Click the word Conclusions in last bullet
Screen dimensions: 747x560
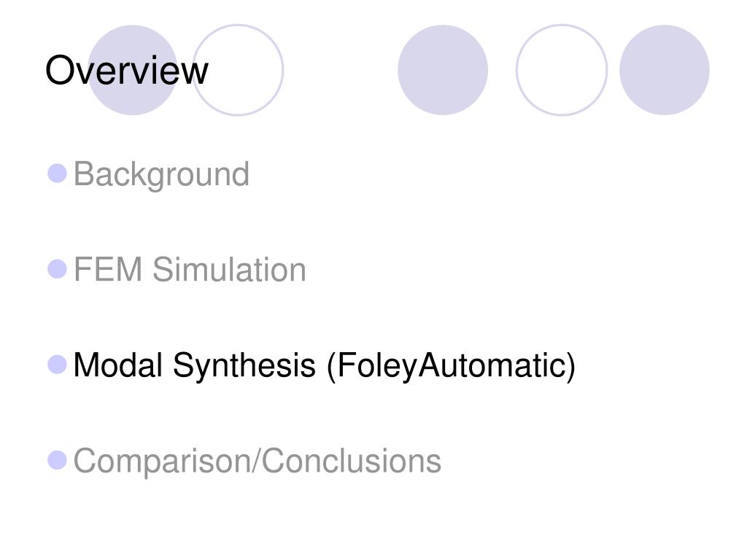point(352,461)
